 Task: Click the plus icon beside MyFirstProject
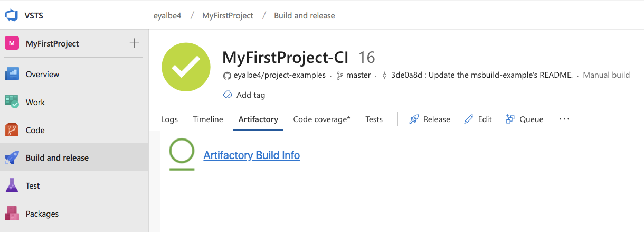(x=135, y=43)
